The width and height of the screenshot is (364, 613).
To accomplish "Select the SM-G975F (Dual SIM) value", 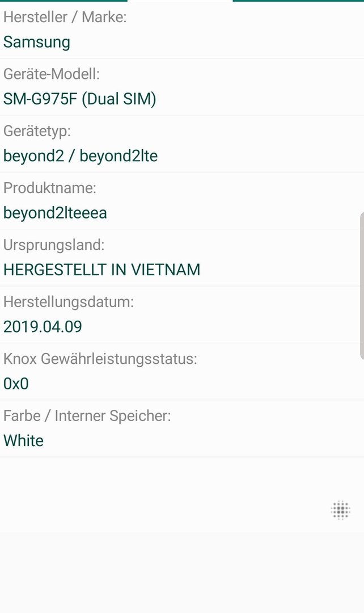I will (80, 99).
